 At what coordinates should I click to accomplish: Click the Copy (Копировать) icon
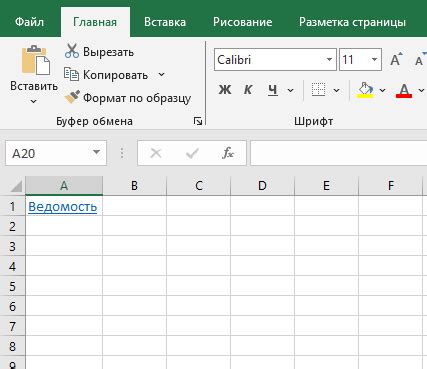point(71,74)
